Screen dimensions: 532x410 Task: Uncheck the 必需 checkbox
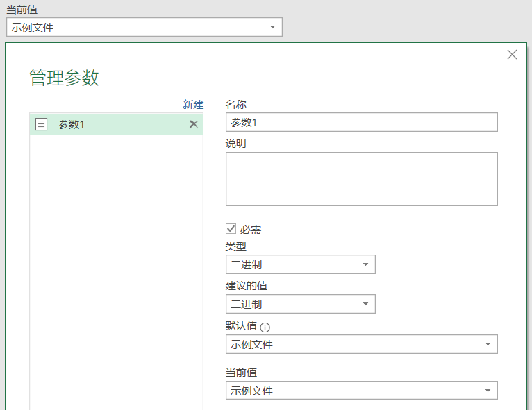pos(231,229)
